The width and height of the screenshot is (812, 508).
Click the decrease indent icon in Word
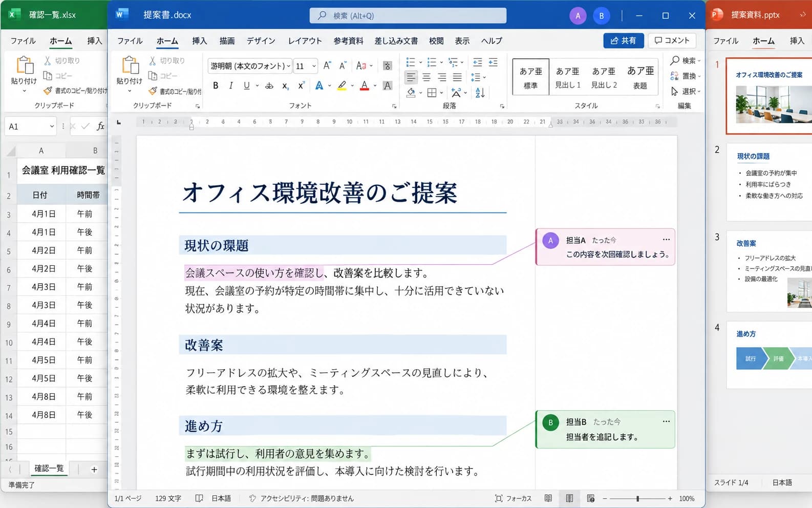tap(477, 62)
